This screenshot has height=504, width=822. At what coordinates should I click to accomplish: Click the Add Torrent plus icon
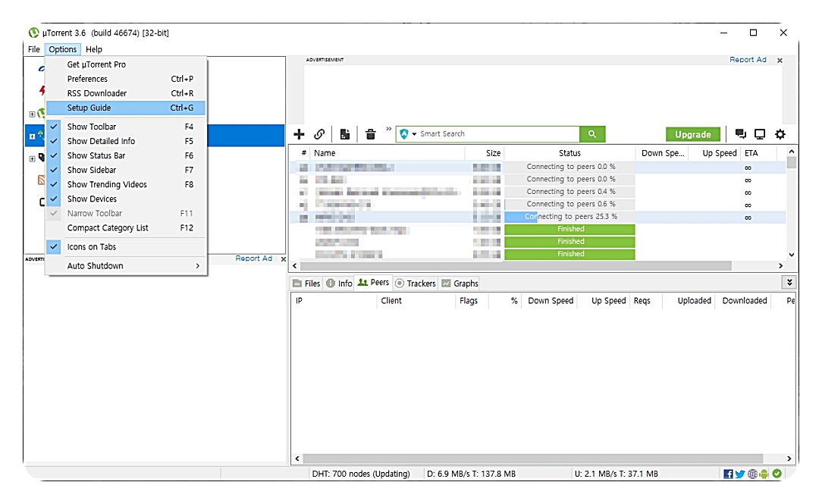click(299, 134)
